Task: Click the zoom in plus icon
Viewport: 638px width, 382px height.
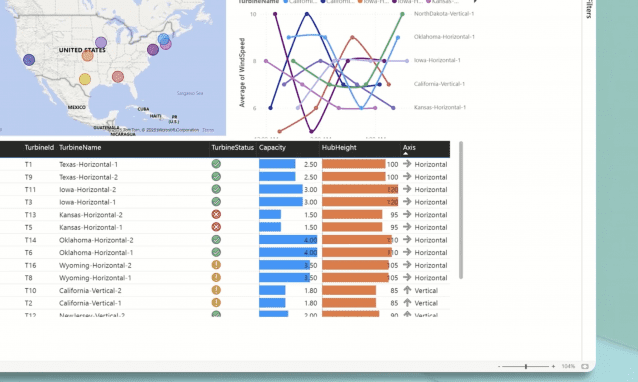Action: 553,367
